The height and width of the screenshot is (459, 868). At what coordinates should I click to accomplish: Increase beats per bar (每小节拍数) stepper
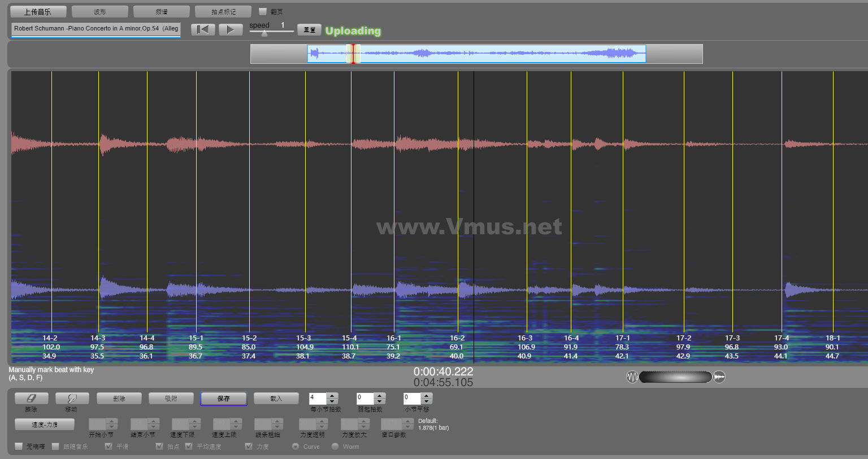coord(332,396)
